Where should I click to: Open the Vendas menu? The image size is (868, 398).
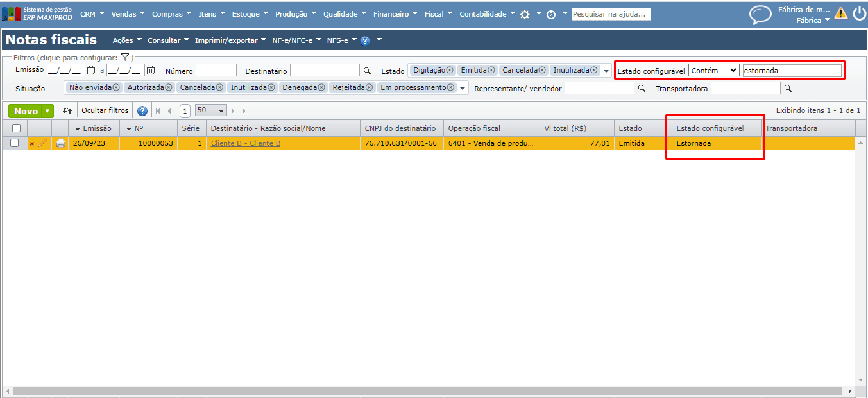click(x=128, y=14)
